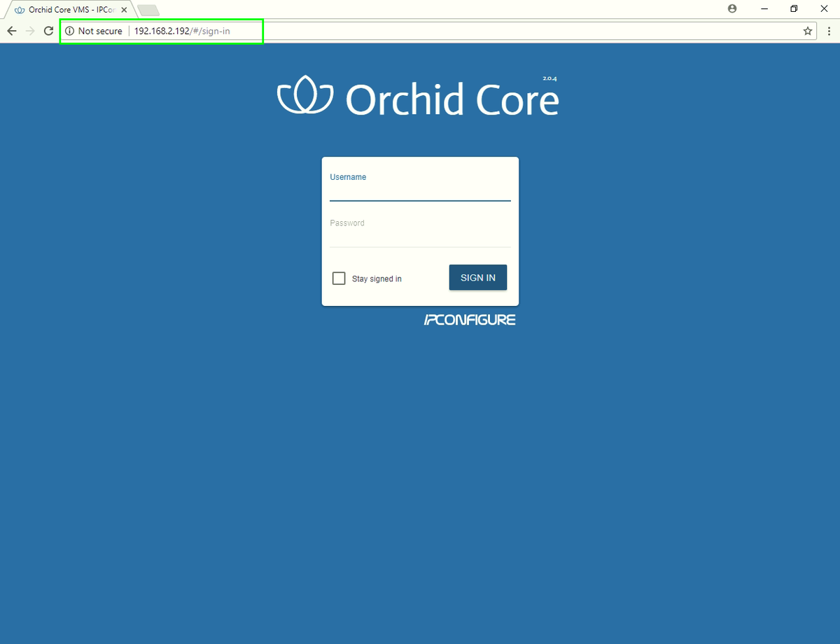Click the Orchid Core title text
Viewport: 840px width, 644px height.
(x=451, y=99)
